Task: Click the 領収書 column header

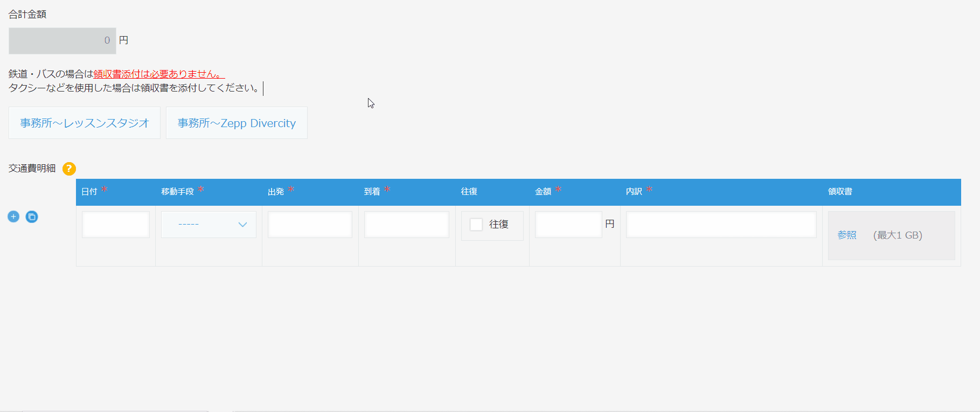Action: click(840, 192)
